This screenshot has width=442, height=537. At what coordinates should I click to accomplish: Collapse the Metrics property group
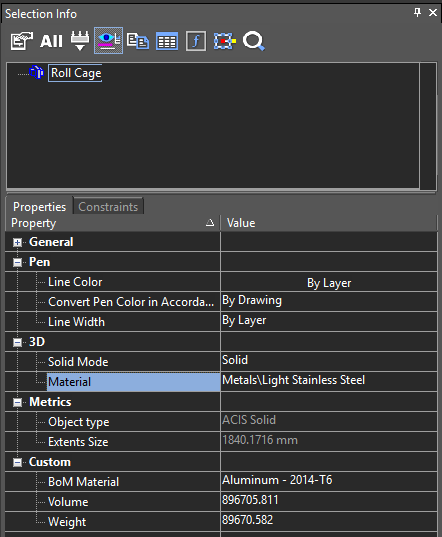pyautogui.click(x=17, y=402)
